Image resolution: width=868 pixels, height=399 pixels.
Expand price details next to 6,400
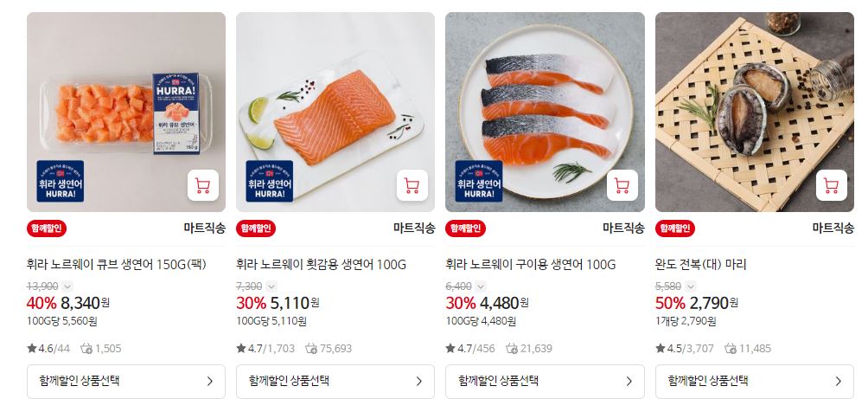pos(481,286)
